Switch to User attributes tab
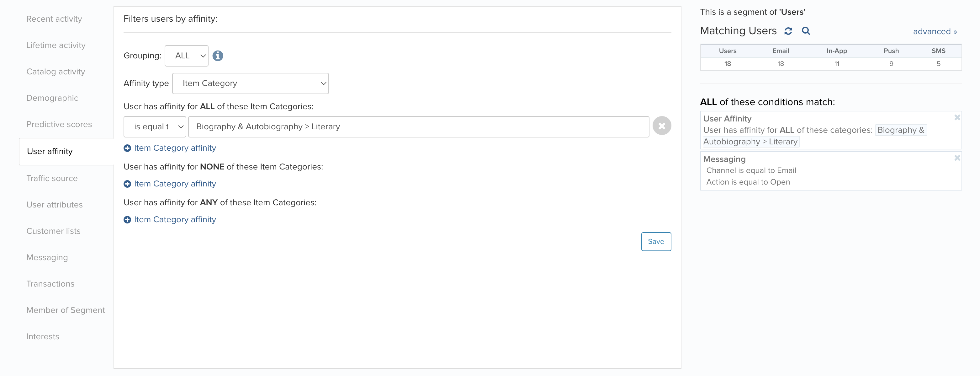 pos(54,205)
